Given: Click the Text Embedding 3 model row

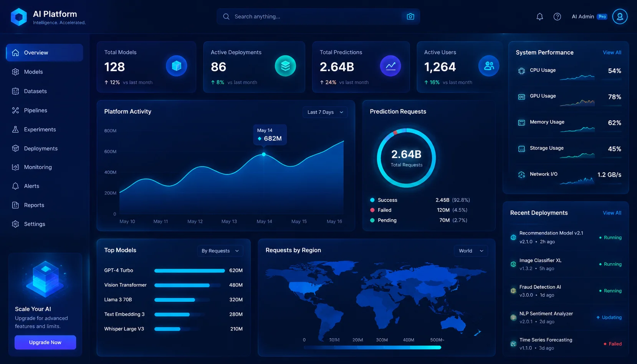Looking at the screenshot, I should pyautogui.click(x=174, y=314).
